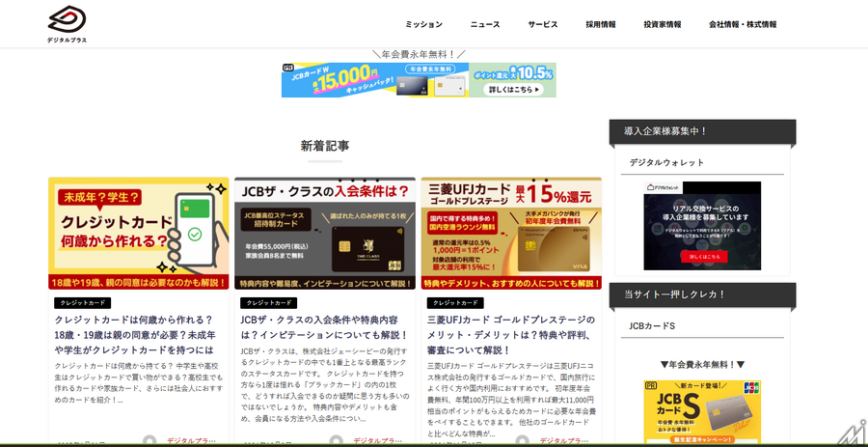Screen dimensions: 868x447
Task: Open the 会社情報・株式情報 menu item
Action: click(x=743, y=24)
